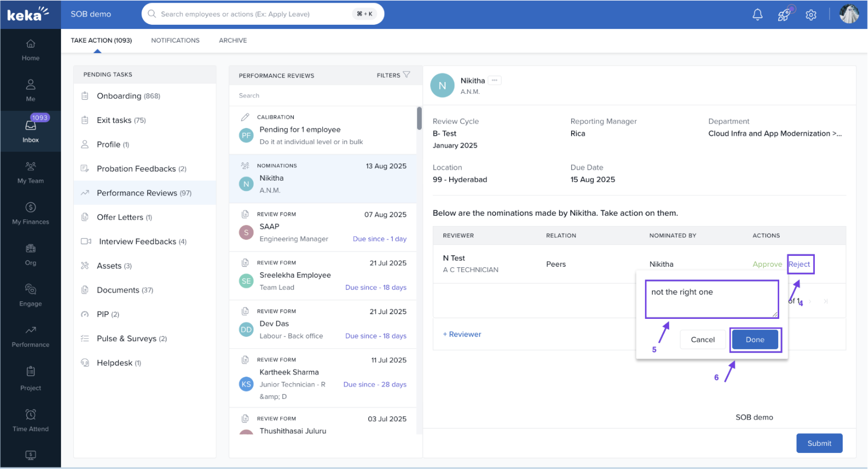Approve the N Test nomination
Screen dimensions: 868x469
click(767, 264)
